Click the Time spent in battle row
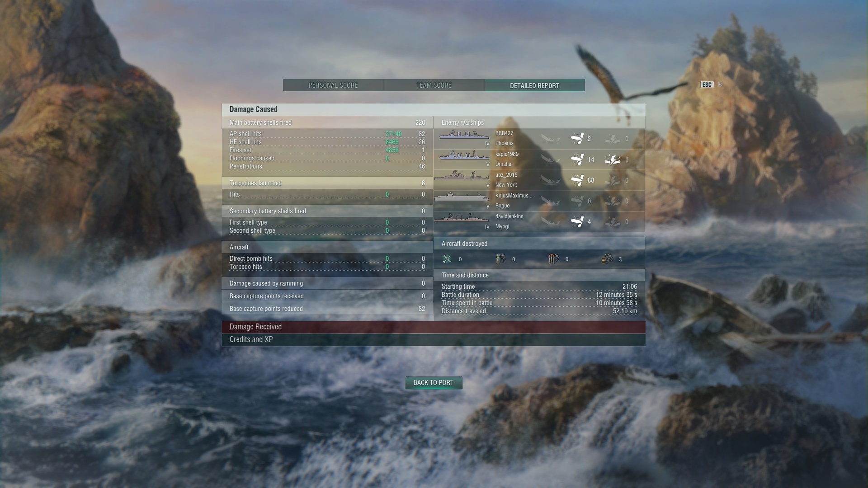 tap(539, 303)
